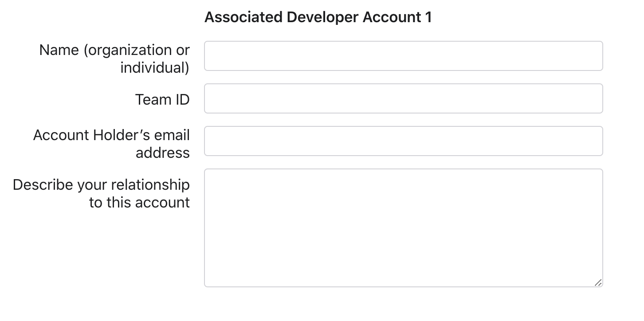Image resolution: width=644 pixels, height=321 pixels.
Task: Click 'Account 1' at the heading's end
Action: 397,17
